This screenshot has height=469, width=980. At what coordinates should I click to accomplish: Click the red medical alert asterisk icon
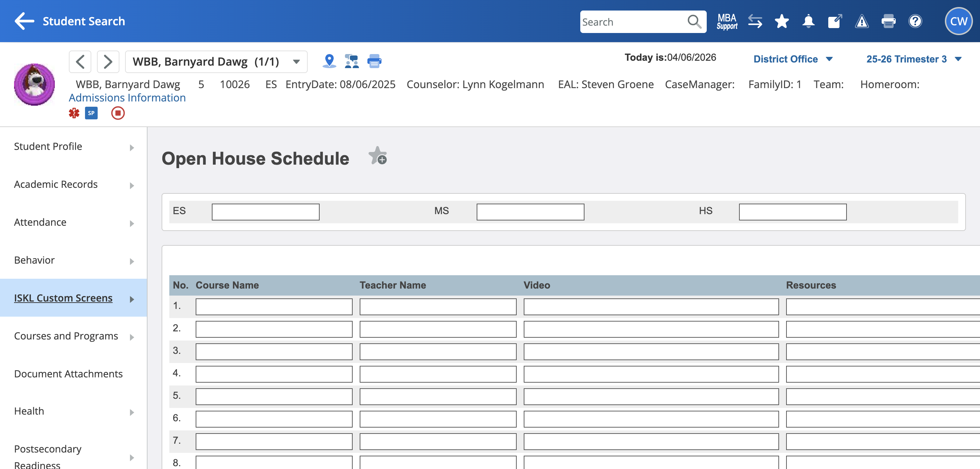(x=74, y=113)
